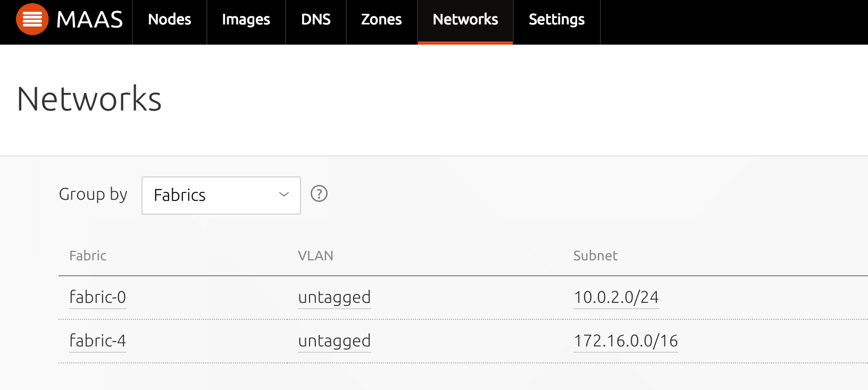The width and height of the screenshot is (868, 390).
Task: Open subnet 172.16.0.0/16
Action: point(625,341)
